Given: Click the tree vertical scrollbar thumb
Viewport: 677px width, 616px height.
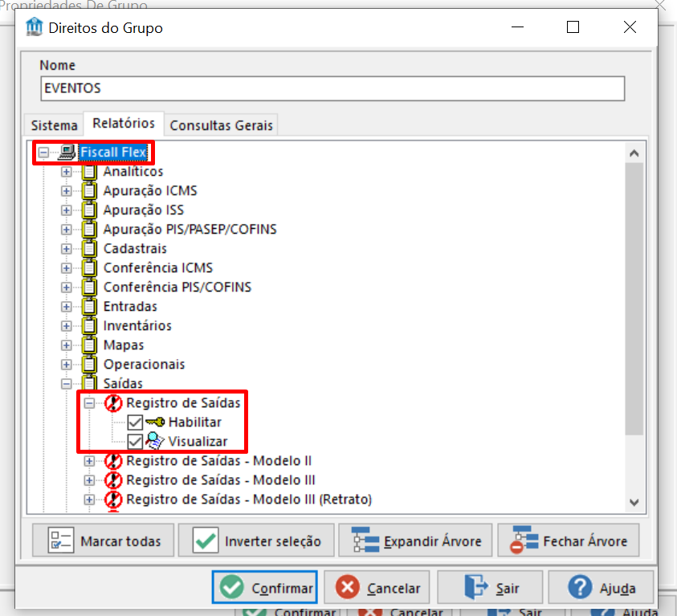Looking at the screenshot, I should pyautogui.click(x=634, y=299).
